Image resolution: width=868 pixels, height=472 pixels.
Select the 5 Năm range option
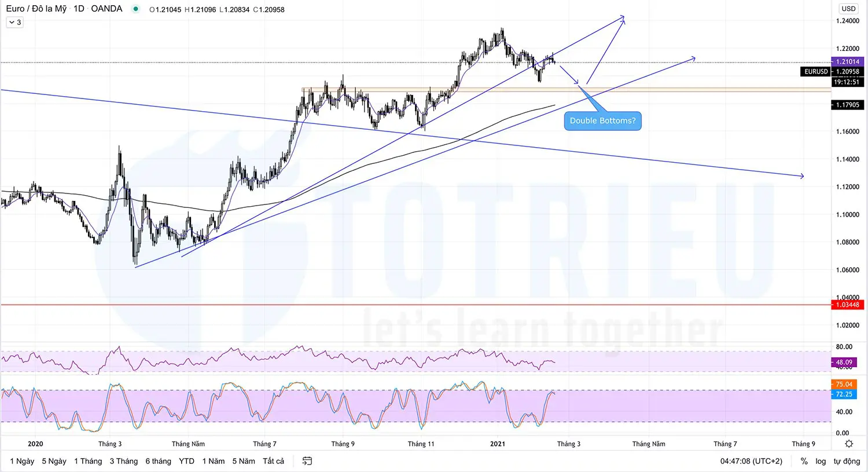tap(243, 461)
